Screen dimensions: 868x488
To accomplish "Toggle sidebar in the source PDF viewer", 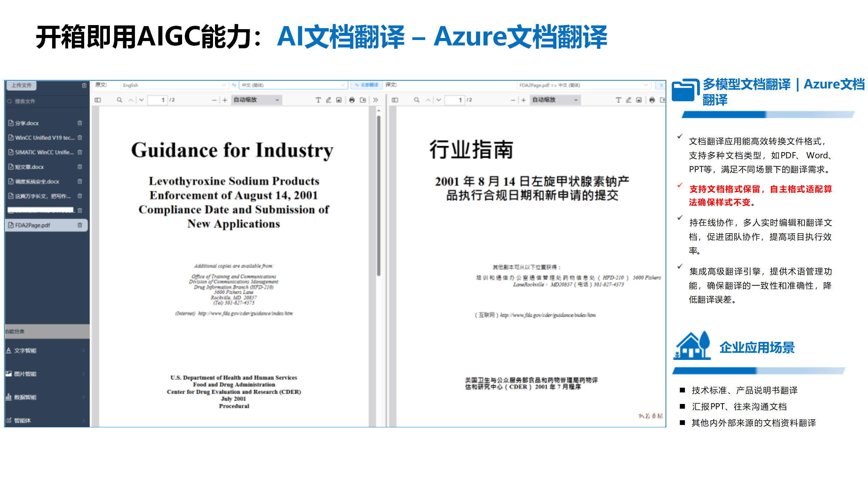I will click(x=98, y=100).
